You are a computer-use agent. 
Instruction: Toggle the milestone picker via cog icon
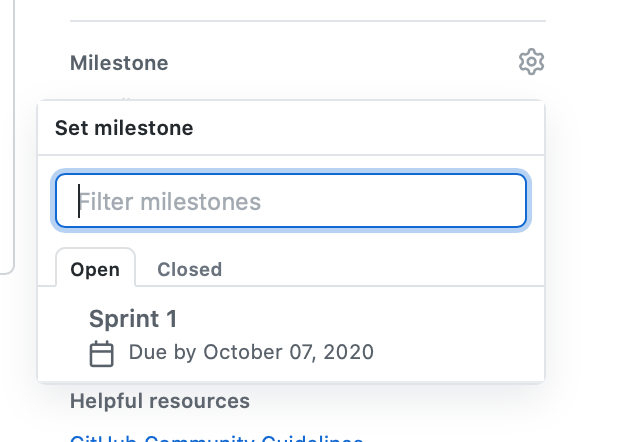point(531,62)
